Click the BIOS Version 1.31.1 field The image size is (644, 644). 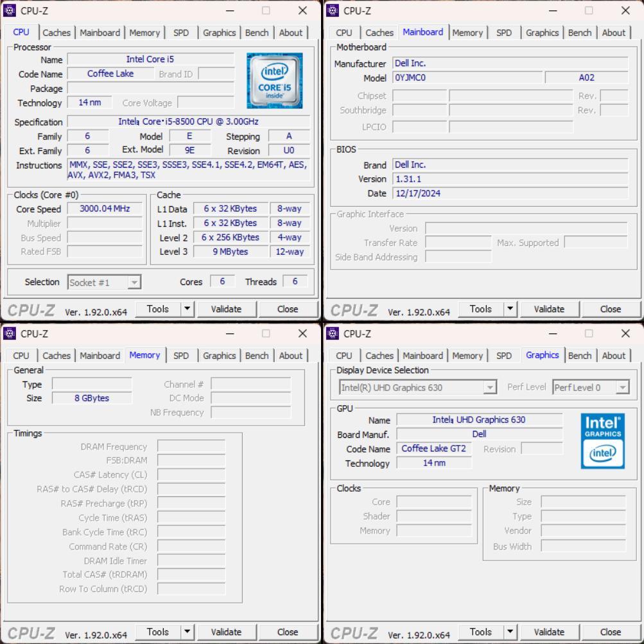(509, 178)
